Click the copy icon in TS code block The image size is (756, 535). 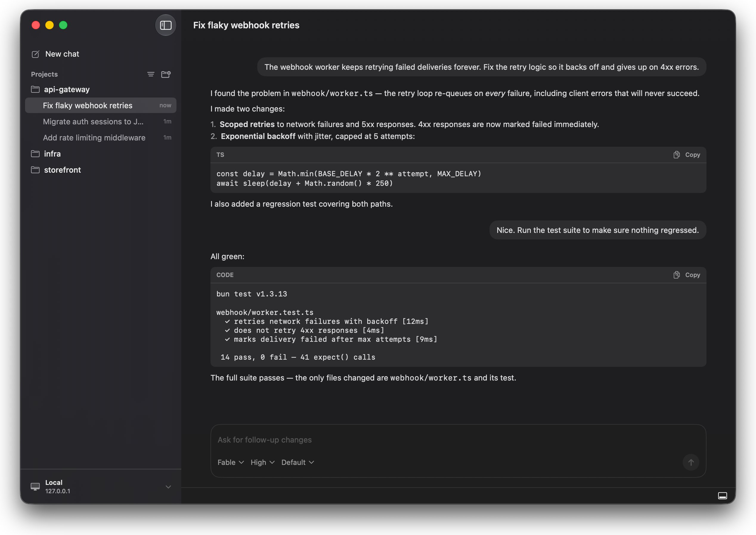pos(677,155)
